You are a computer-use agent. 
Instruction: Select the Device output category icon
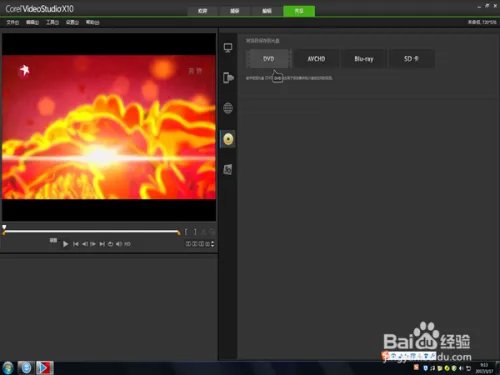[x=228, y=78]
